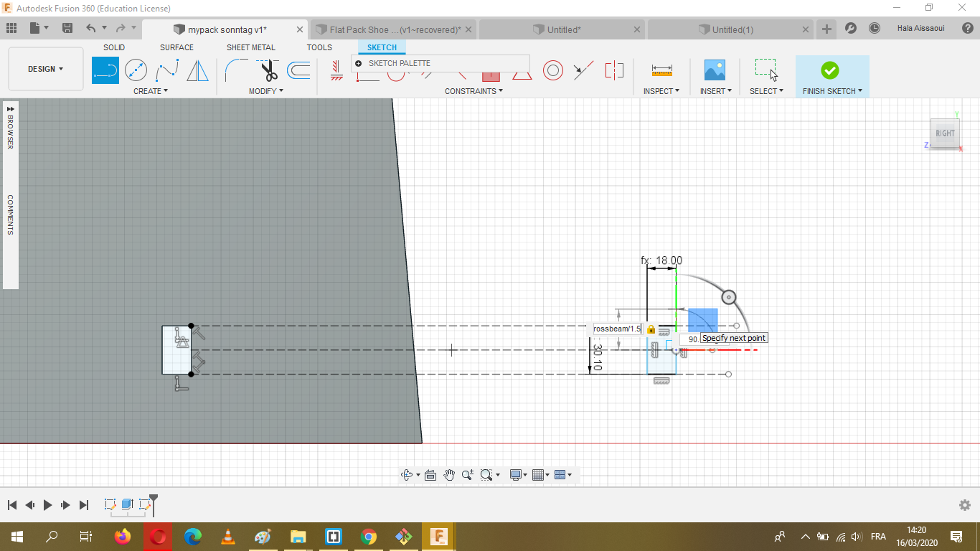Activate the Fit Point Spline tool
Screen dimensions: 980x551
[167, 70]
